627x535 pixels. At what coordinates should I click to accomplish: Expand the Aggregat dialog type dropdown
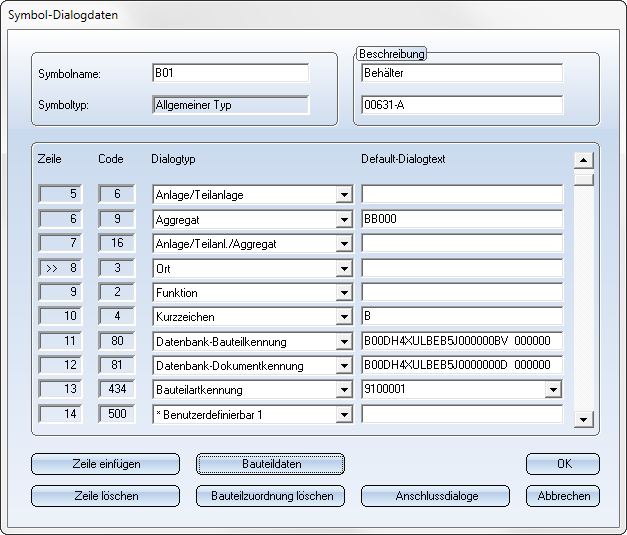[344, 220]
